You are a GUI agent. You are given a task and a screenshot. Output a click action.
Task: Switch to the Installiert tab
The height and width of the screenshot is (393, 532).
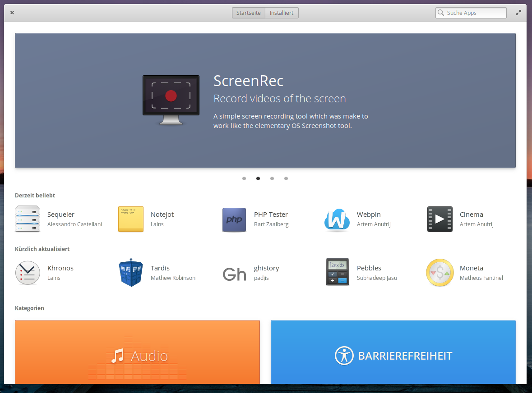[282, 13]
